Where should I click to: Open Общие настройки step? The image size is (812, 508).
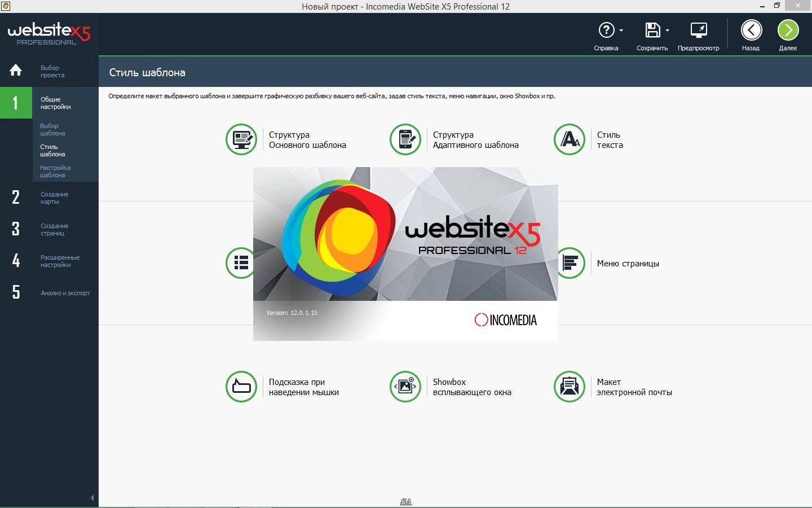56,103
